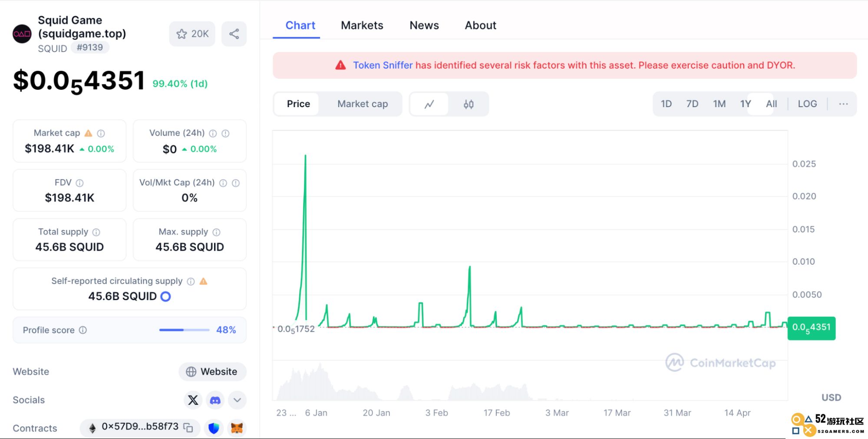The height and width of the screenshot is (439, 868).
Task: Click the Market cap warning triangle icon
Action: pyautogui.click(x=88, y=133)
